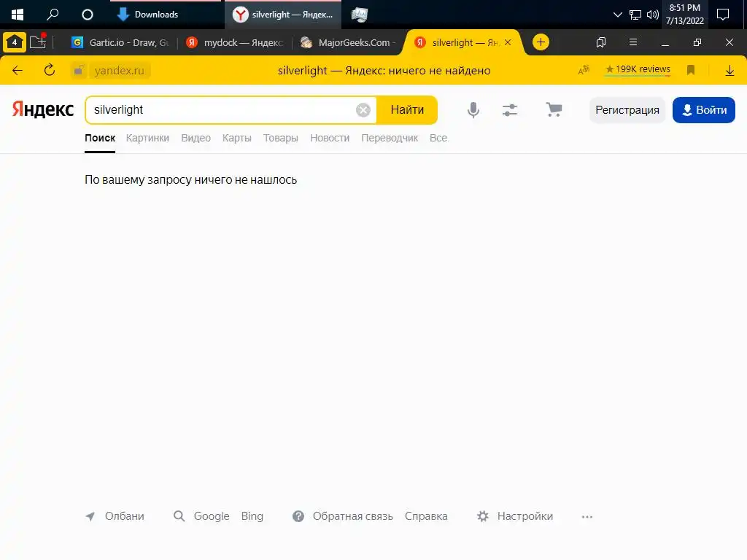
Task: Open the tab counter showing 4 tabs
Action: 15,42
